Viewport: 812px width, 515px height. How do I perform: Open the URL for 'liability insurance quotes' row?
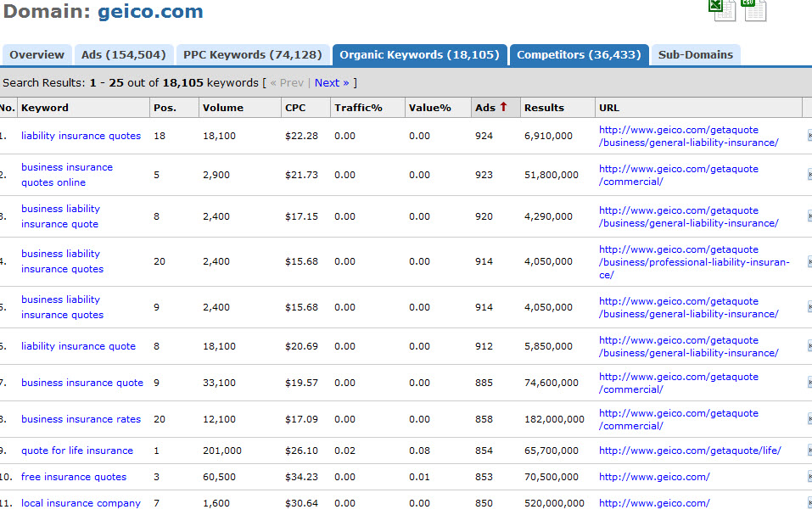689,136
